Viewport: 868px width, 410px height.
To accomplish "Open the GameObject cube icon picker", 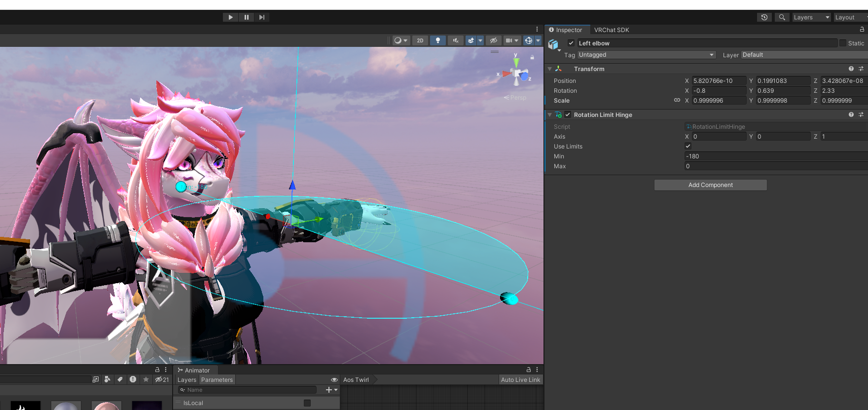I will tap(554, 45).
